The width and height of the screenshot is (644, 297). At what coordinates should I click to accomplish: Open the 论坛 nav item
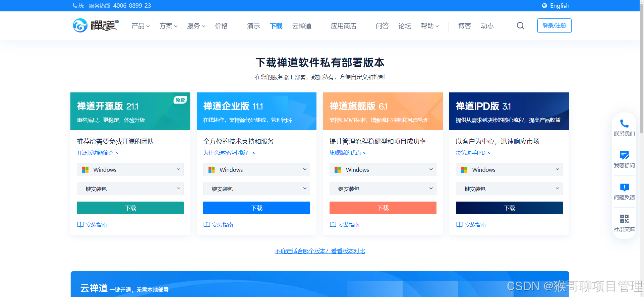(x=405, y=26)
